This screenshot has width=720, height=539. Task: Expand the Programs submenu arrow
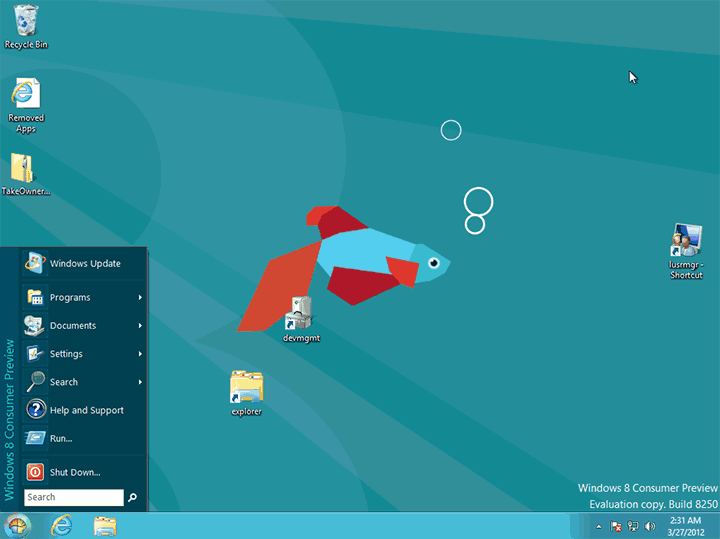[x=140, y=298]
